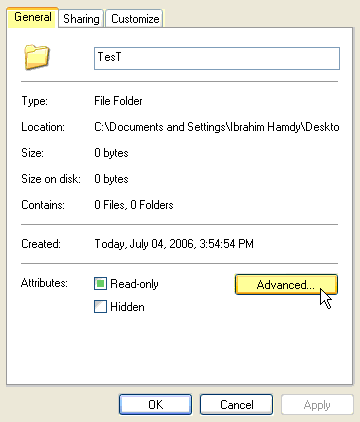Confirm with the OK button

click(155, 405)
